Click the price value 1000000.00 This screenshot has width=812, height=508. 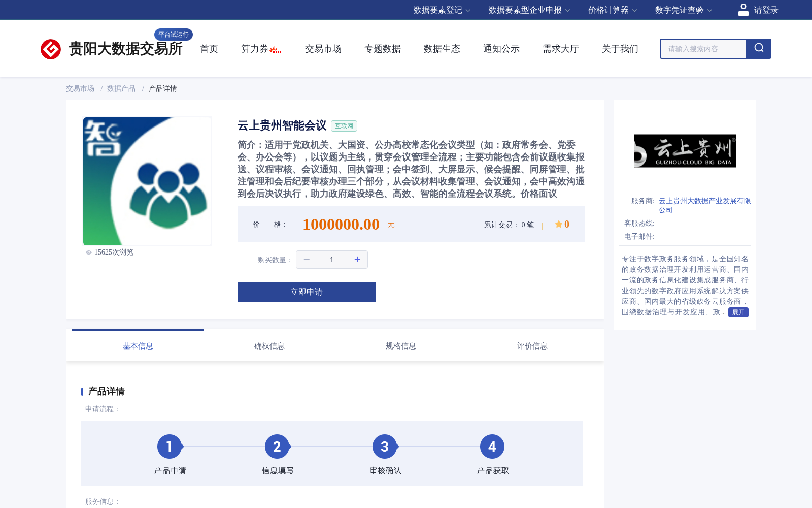tap(341, 224)
